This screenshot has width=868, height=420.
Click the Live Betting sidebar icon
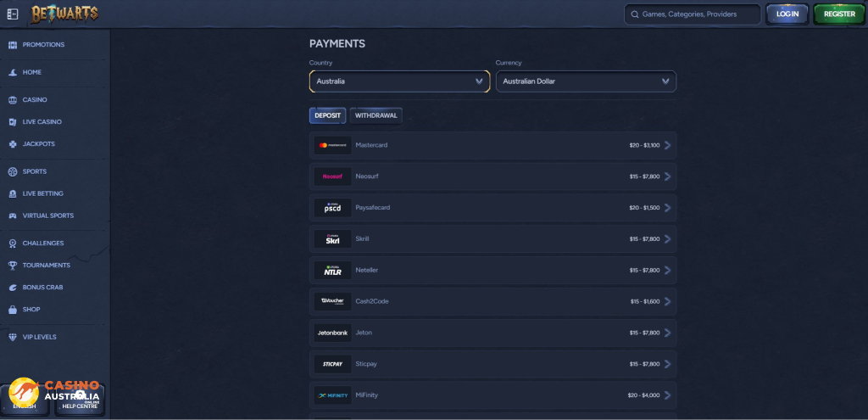[13, 194]
